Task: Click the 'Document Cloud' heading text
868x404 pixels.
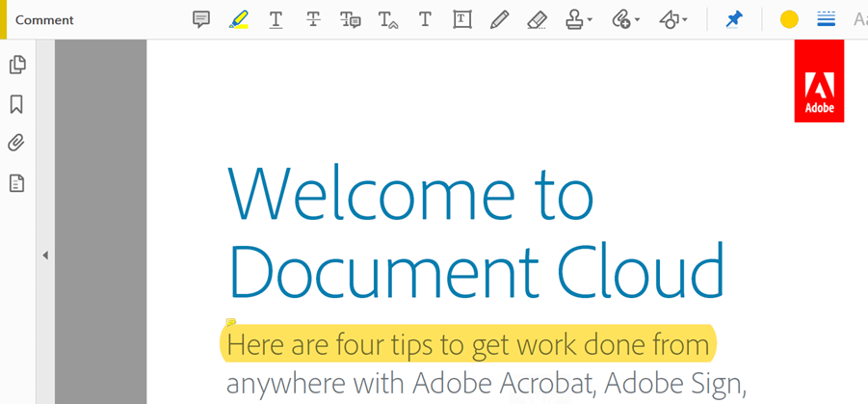Action: pyautogui.click(x=477, y=269)
